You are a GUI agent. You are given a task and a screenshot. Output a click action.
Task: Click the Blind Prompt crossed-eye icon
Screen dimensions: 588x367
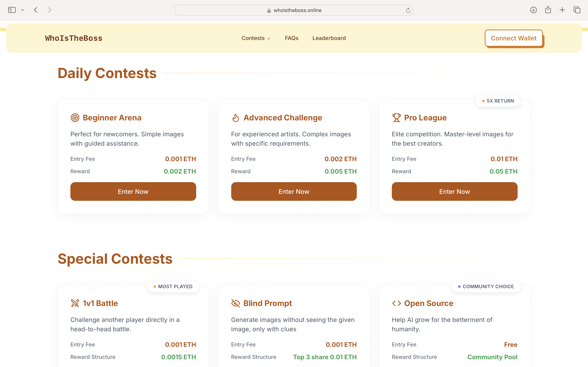click(235, 303)
